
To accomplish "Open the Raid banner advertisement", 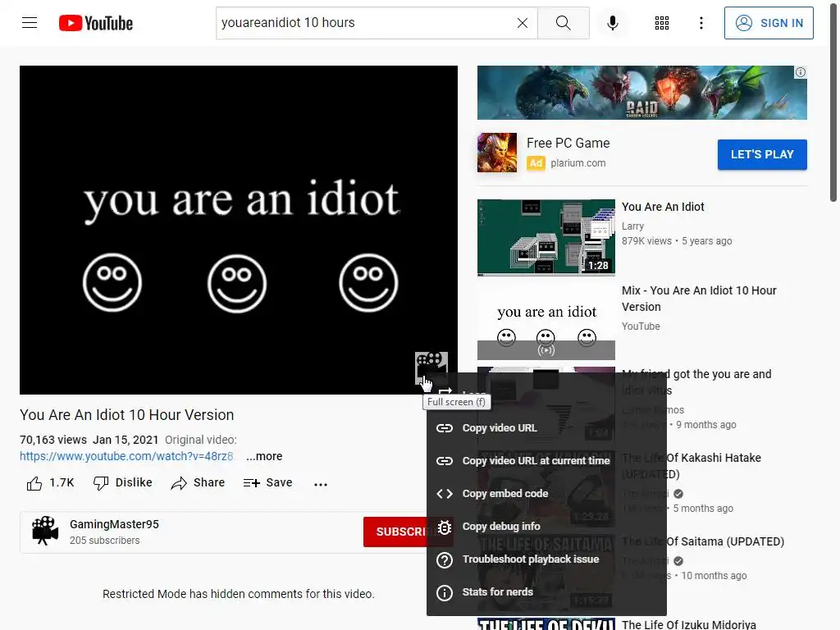I will click(641, 93).
